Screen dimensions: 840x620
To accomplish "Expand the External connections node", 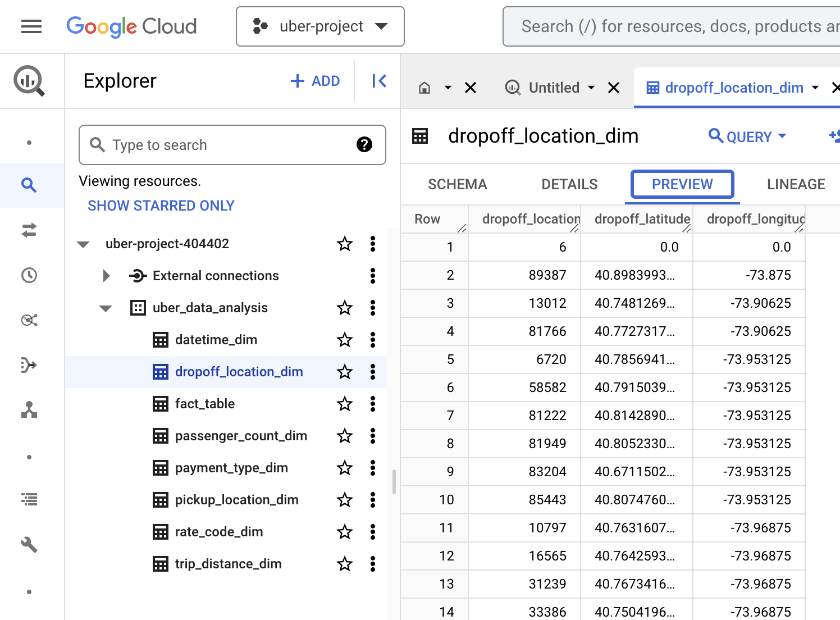I will click(106, 276).
